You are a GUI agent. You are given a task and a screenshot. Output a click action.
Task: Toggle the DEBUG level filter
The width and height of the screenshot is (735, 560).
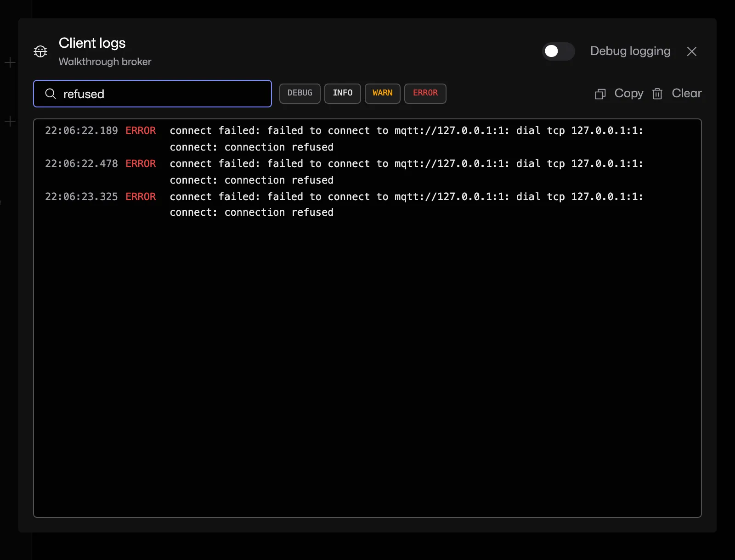(x=300, y=93)
